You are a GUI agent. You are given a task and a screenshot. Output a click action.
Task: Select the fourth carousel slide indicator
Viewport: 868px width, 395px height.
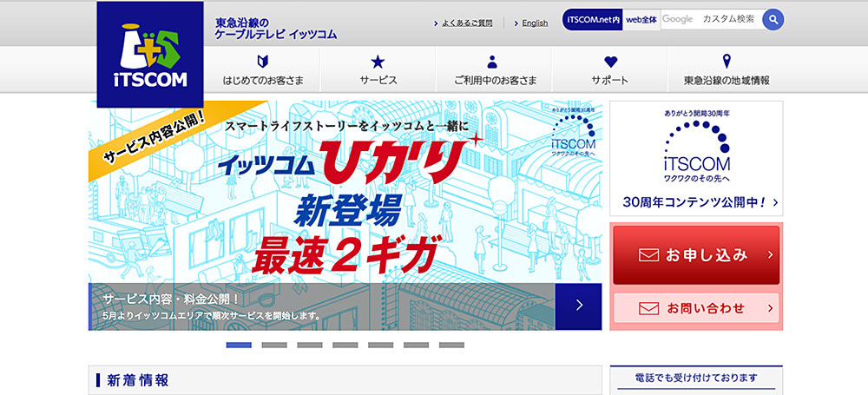pos(345,346)
